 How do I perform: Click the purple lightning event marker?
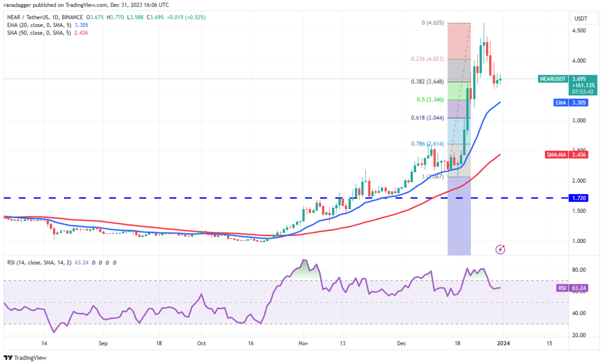[499, 249]
